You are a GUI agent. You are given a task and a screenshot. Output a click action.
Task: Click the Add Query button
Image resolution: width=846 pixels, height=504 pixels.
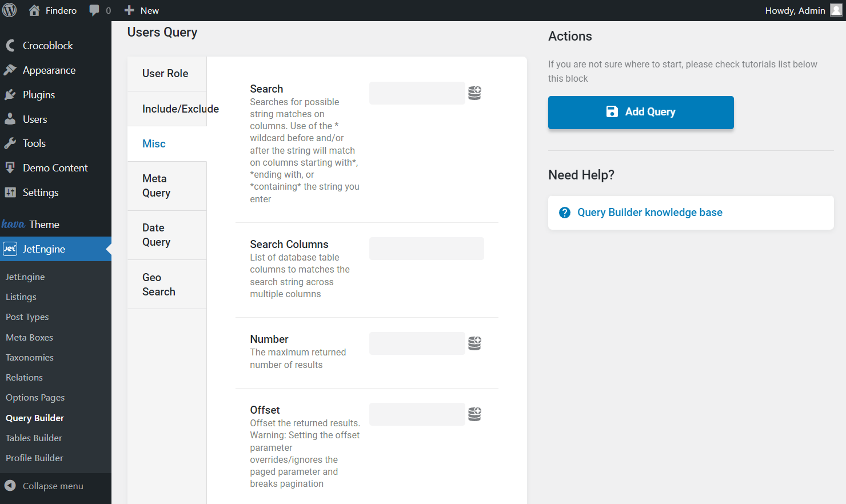point(641,112)
